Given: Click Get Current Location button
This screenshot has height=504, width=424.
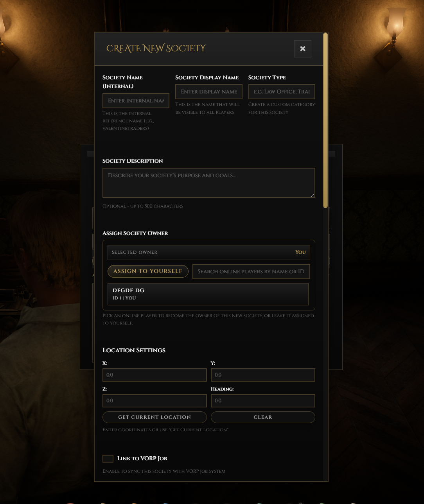Looking at the screenshot, I should (x=155, y=417).
